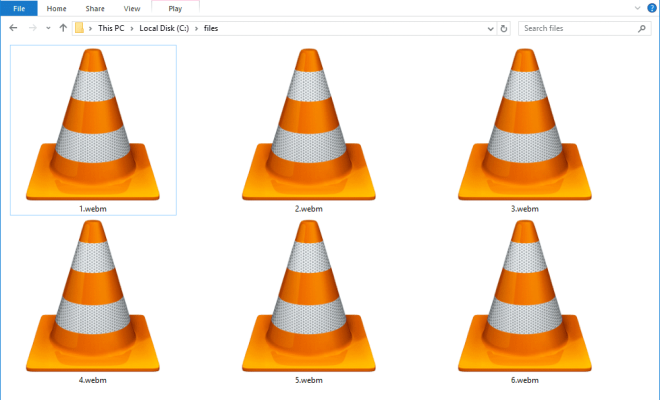Open the recent locations dropdown arrow

[x=48, y=28]
